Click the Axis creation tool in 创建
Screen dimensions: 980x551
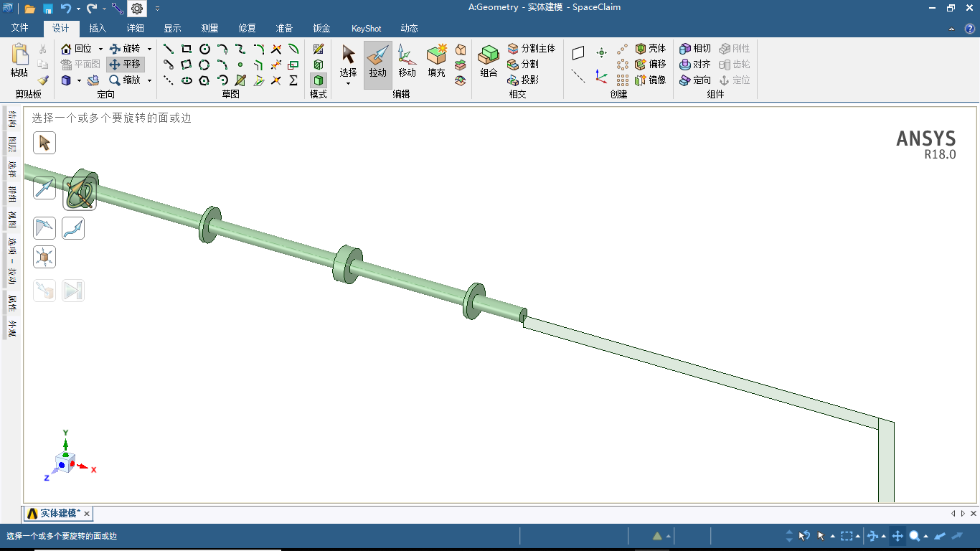(x=578, y=76)
